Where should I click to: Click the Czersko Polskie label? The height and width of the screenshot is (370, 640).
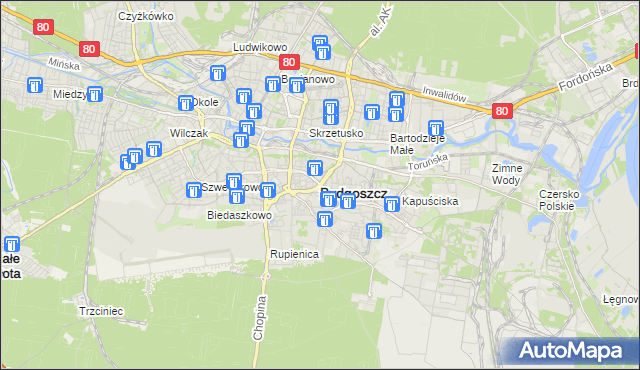[x=559, y=200]
